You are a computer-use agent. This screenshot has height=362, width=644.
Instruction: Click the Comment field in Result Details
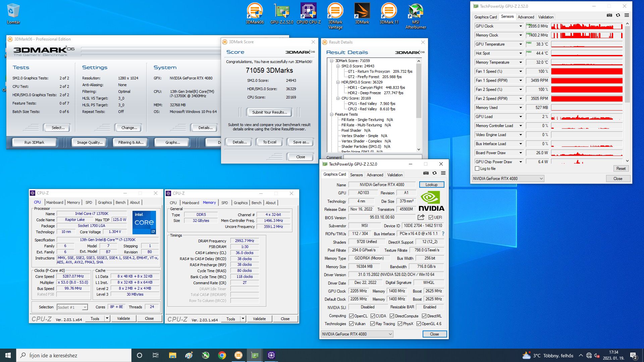click(x=383, y=157)
